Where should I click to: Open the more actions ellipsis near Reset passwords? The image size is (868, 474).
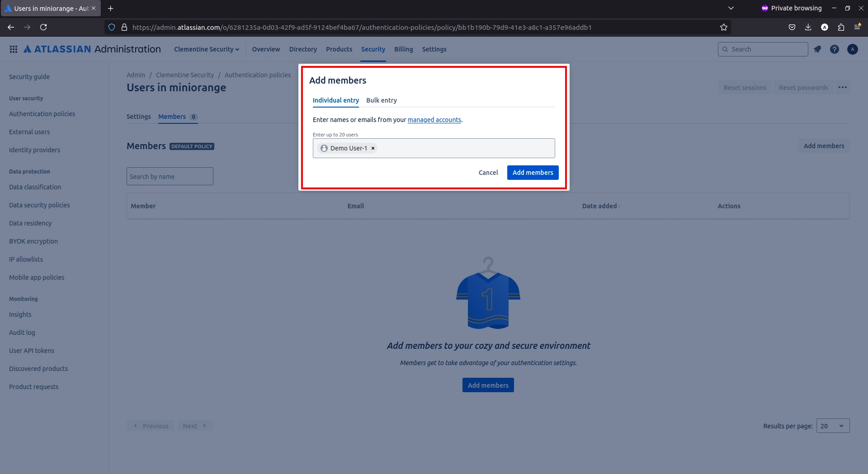pos(843,87)
